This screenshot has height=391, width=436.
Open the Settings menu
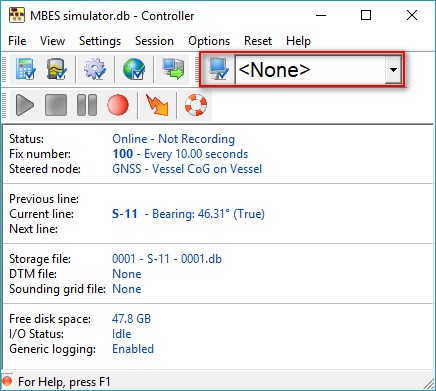coord(100,41)
